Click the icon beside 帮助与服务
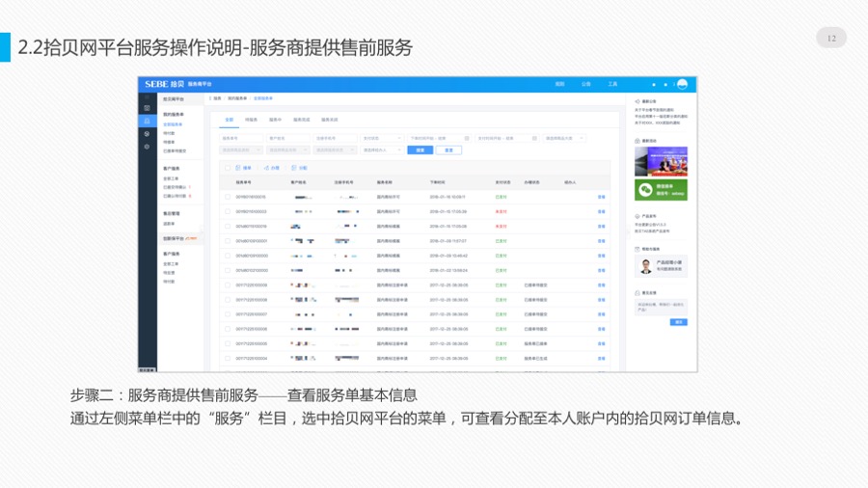Viewport: 868px width, 488px height. (637, 249)
